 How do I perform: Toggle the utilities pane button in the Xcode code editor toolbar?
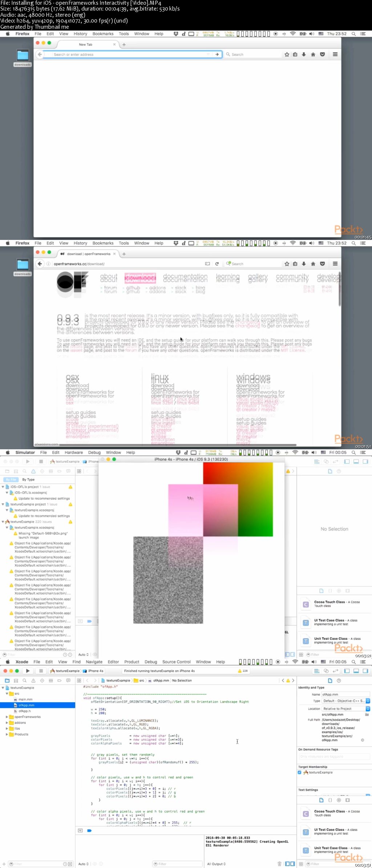pyautogui.click(x=365, y=671)
